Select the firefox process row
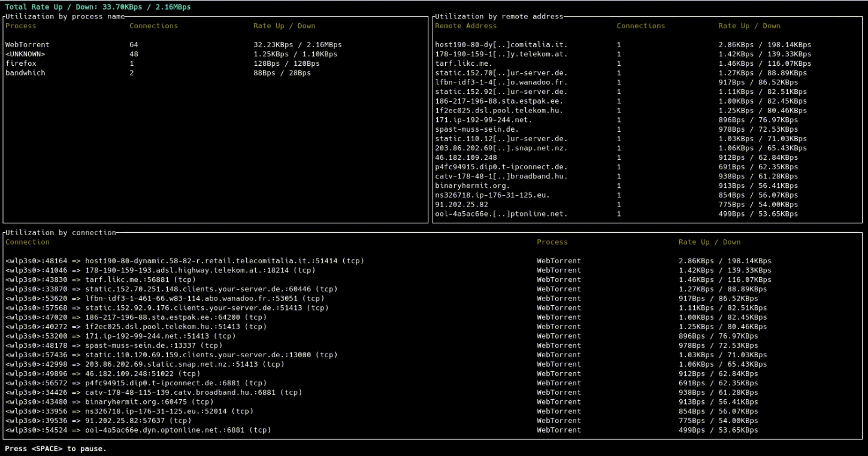The height and width of the screenshot is (456, 868). 216,63
